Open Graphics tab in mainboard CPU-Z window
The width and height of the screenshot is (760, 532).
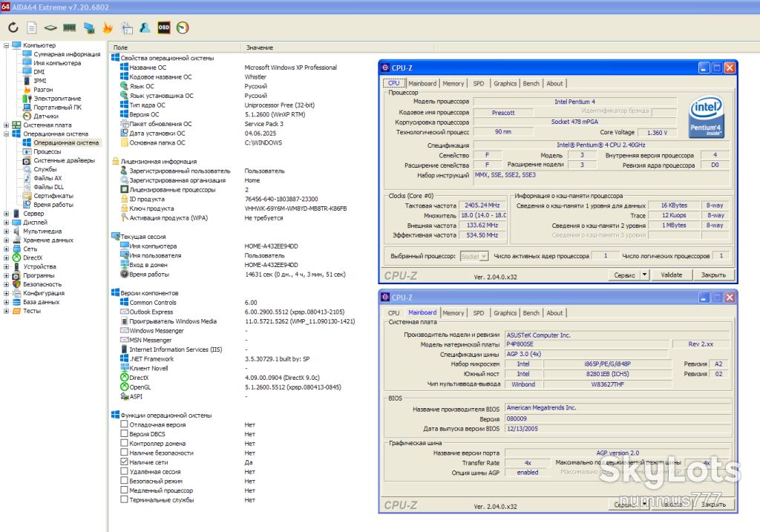click(505, 313)
